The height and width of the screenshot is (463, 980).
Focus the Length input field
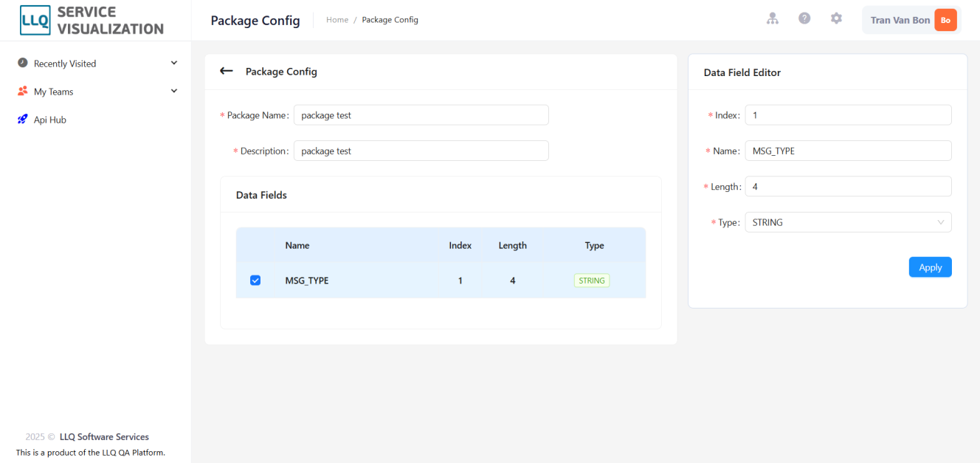[x=848, y=187]
